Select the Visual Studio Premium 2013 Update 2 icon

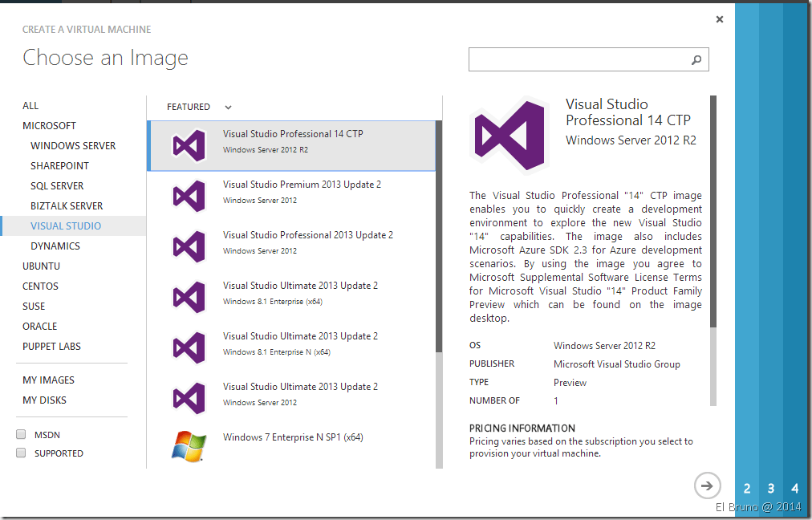point(189,196)
